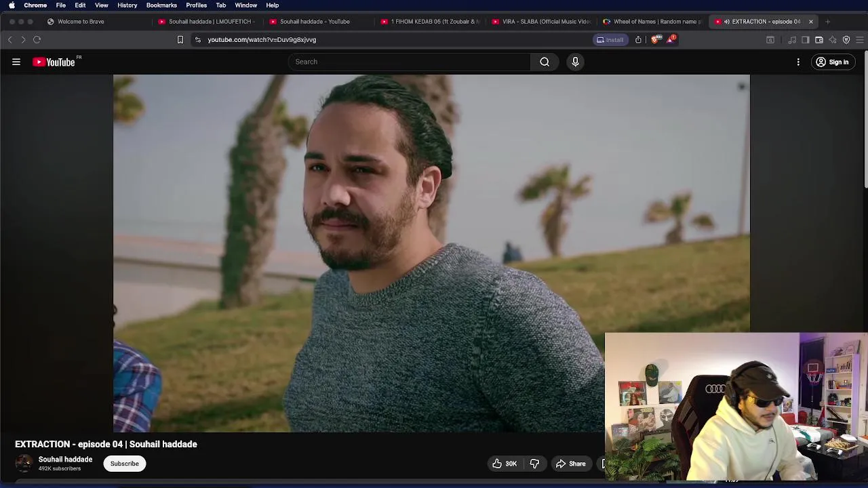Open the Brave VPN shield icon
Image resolution: width=868 pixels, height=488 pixels.
point(846,40)
